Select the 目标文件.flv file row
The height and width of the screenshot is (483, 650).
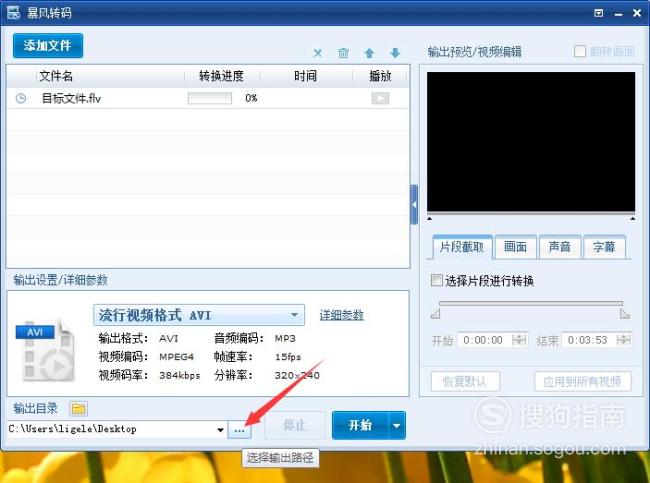click(208, 98)
